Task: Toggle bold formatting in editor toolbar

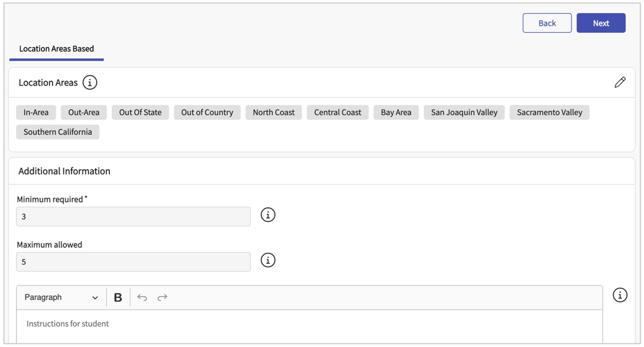Action: point(118,297)
